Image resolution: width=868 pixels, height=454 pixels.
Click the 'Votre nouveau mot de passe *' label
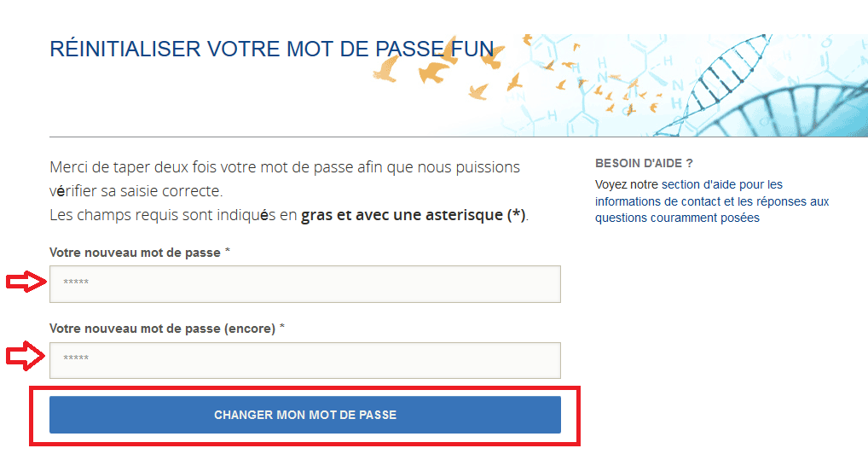click(x=140, y=253)
